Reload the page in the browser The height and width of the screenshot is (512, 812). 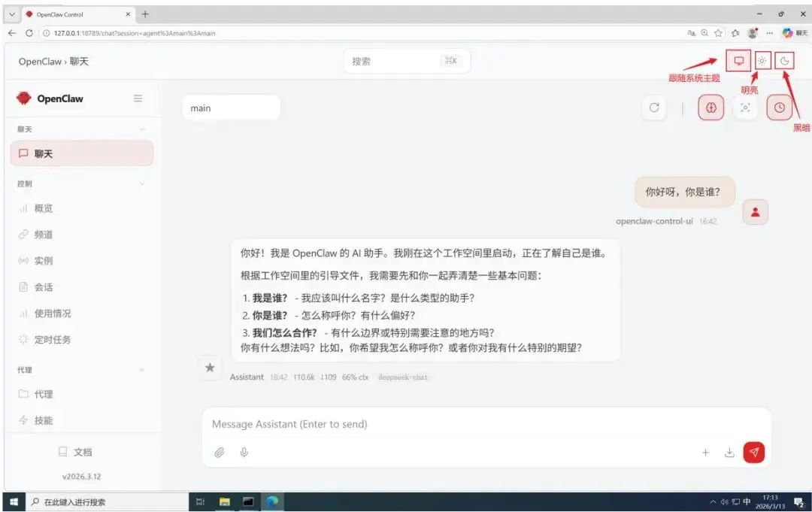click(x=29, y=32)
